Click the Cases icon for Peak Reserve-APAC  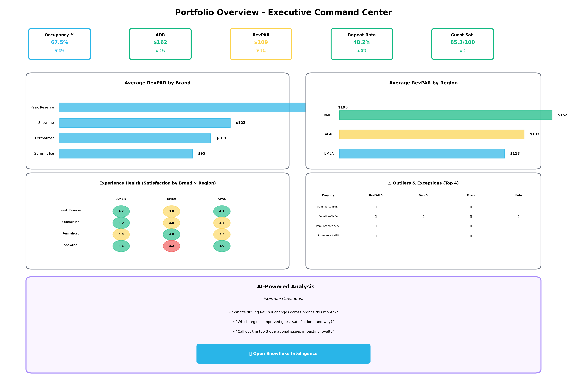[471, 226]
